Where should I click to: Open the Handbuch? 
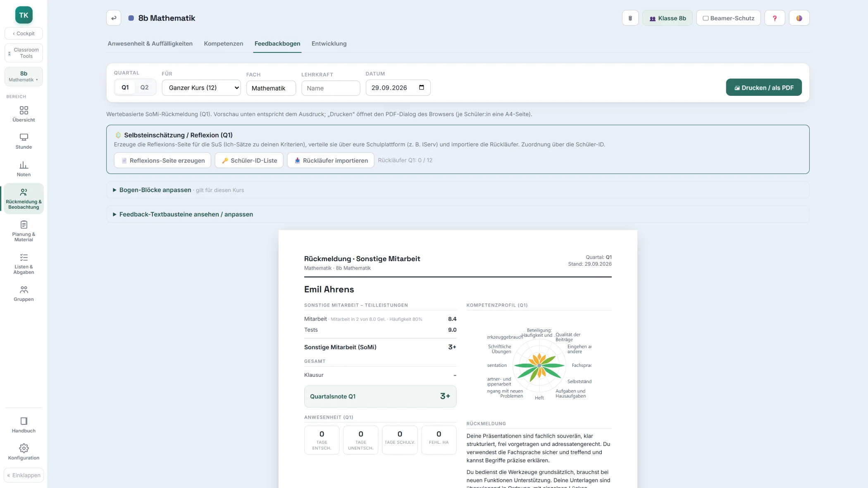tap(24, 425)
